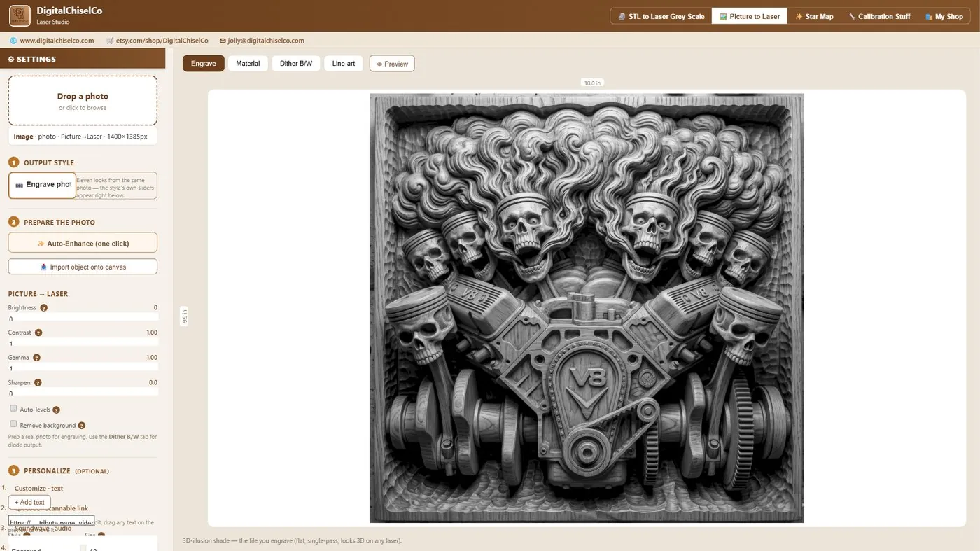The height and width of the screenshot is (551, 980).
Task: Click the eye icon on the Preview button
Action: (379, 64)
